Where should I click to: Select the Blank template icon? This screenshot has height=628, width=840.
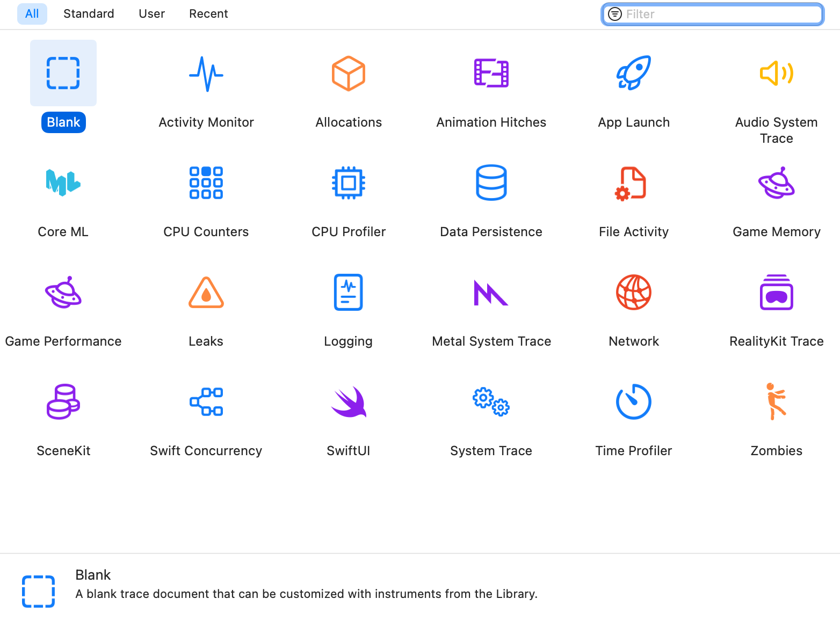pos(63,73)
